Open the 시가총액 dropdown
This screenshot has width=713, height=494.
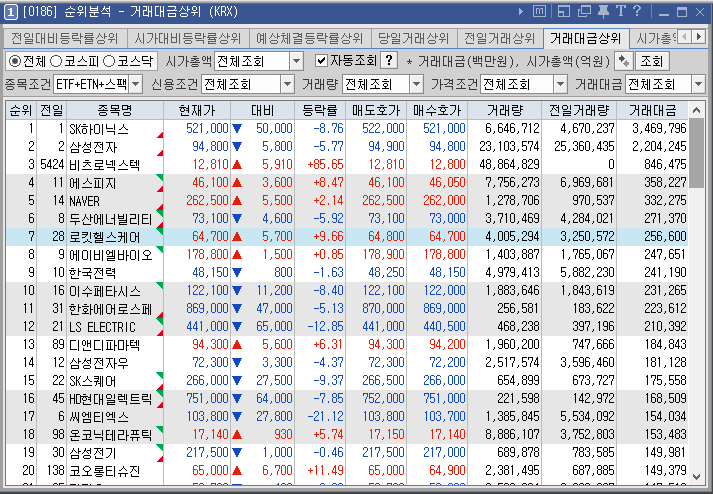[296, 61]
